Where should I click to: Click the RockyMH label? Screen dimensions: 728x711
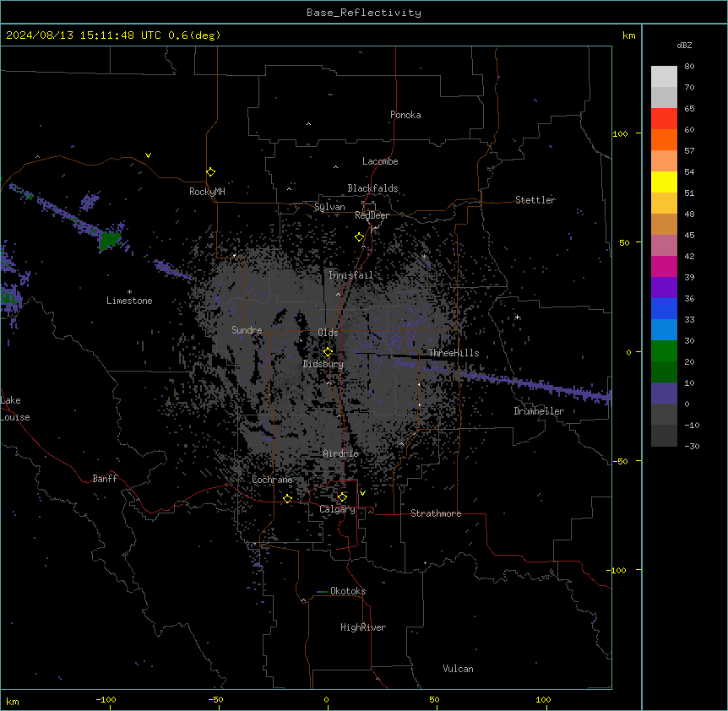pos(207,192)
